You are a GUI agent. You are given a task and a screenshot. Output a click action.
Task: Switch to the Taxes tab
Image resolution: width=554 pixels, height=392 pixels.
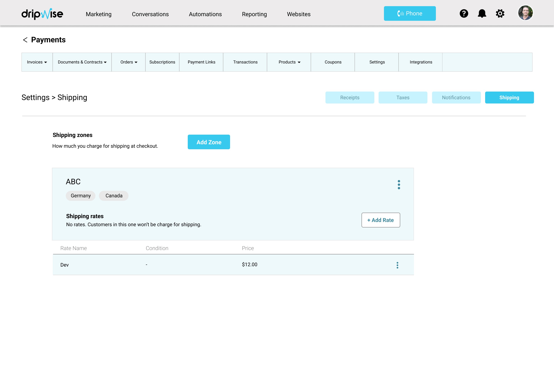403,98
